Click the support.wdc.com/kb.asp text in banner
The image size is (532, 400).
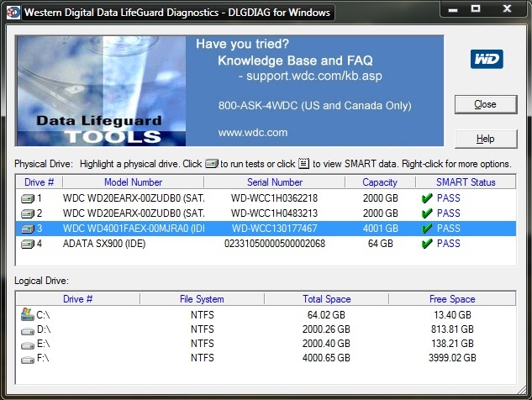314,76
